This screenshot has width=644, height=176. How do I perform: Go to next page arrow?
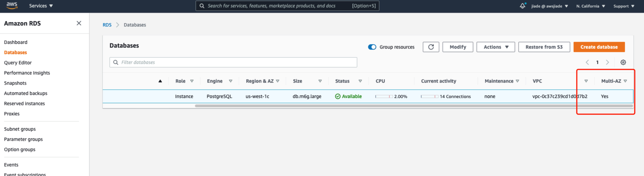click(x=607, y=62)
